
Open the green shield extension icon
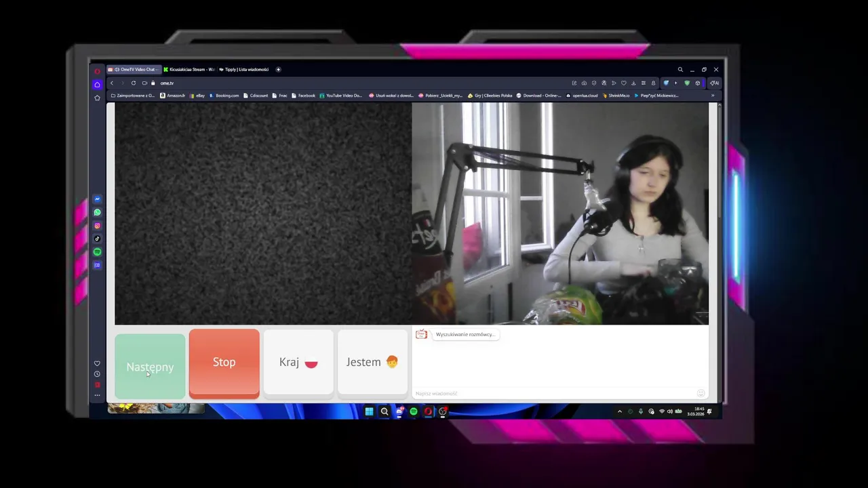coord(687,83)
